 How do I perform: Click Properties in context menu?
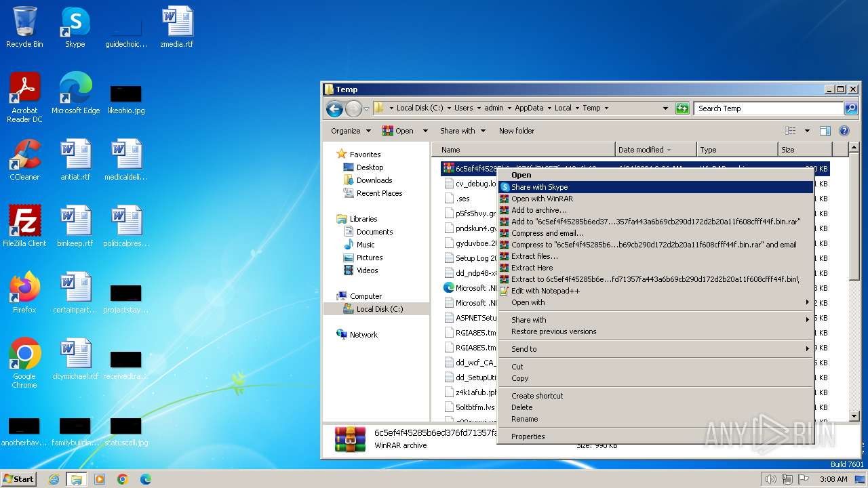656,436
